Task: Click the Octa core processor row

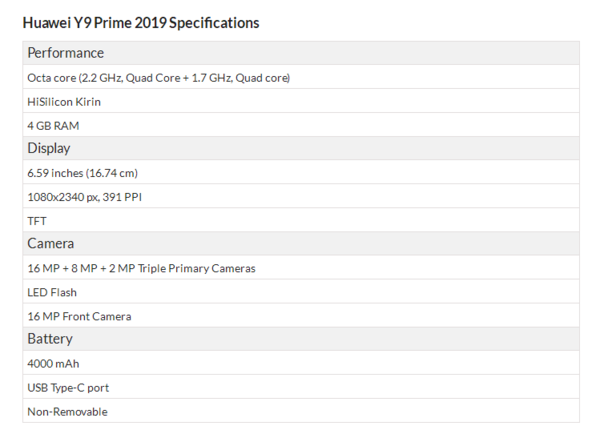Action: click(x=158, y=77)
